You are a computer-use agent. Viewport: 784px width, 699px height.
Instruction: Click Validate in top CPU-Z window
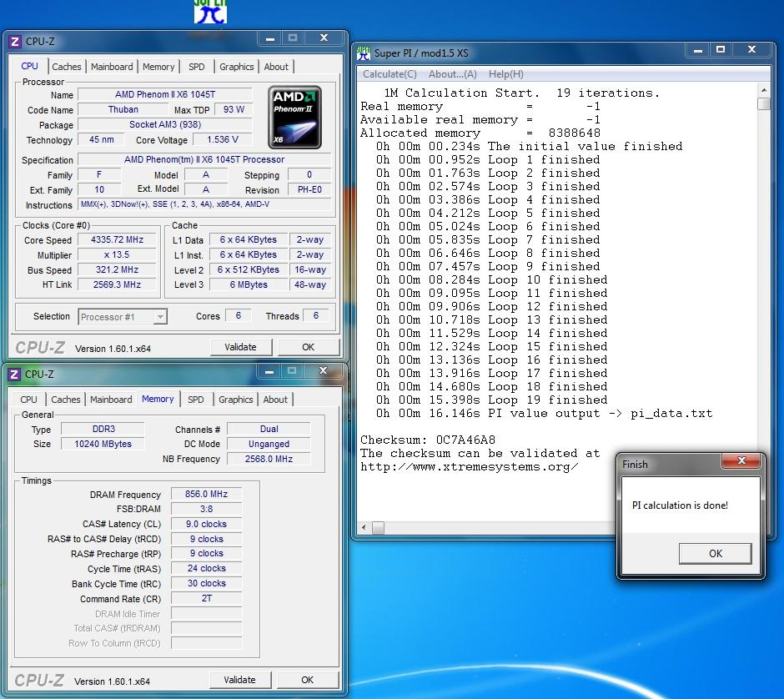point(240,347)
